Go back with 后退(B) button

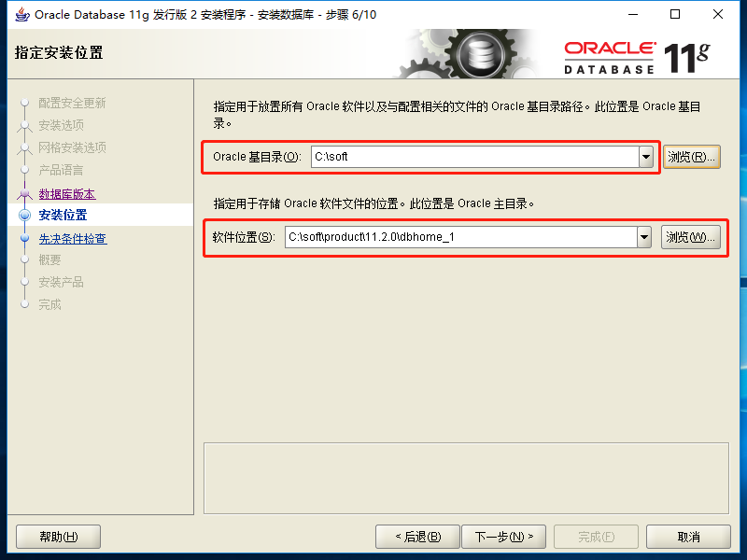point(417,538)
